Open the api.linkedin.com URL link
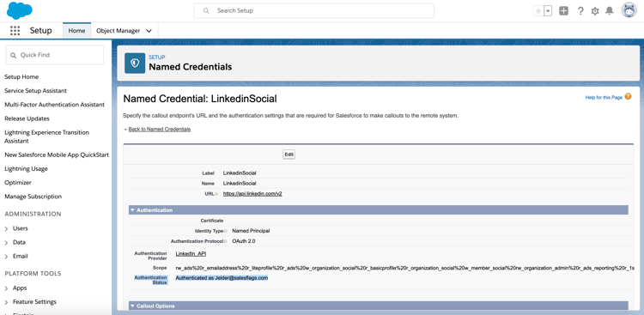 click(x=252, y=194)
